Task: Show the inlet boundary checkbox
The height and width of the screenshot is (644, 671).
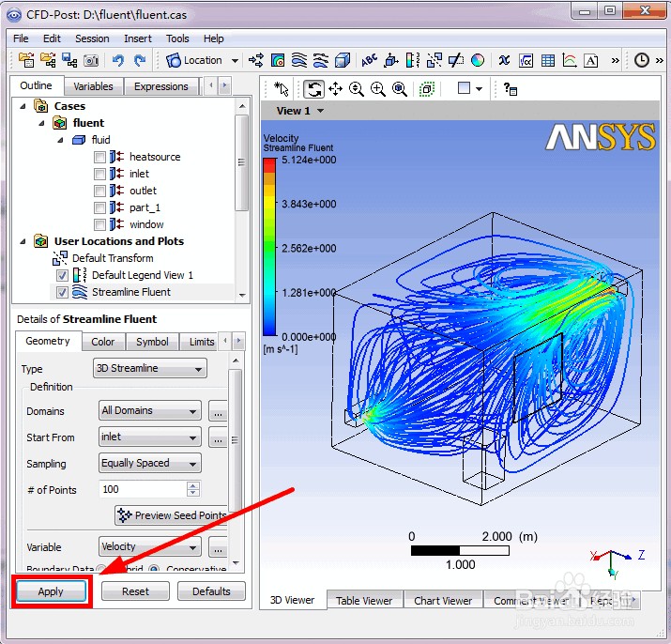Action: 99,174
